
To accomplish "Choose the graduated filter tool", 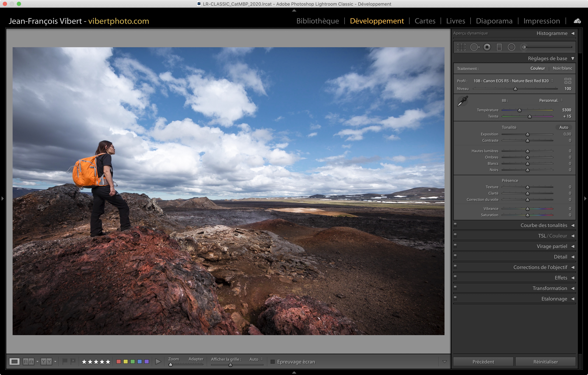I will pos(499,47).
